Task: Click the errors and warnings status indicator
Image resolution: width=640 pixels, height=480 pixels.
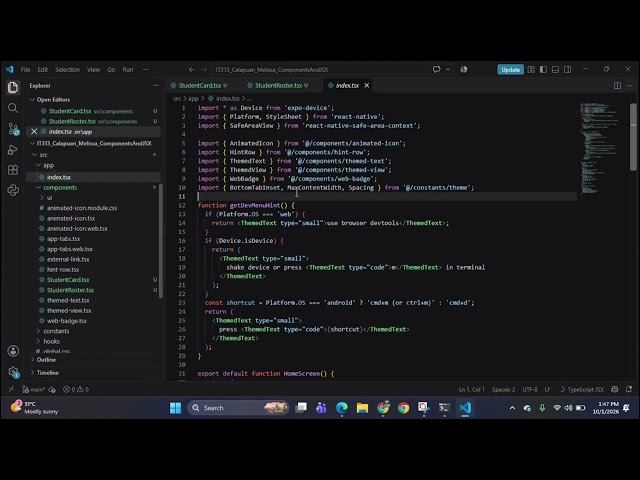Action: (76, 389)
